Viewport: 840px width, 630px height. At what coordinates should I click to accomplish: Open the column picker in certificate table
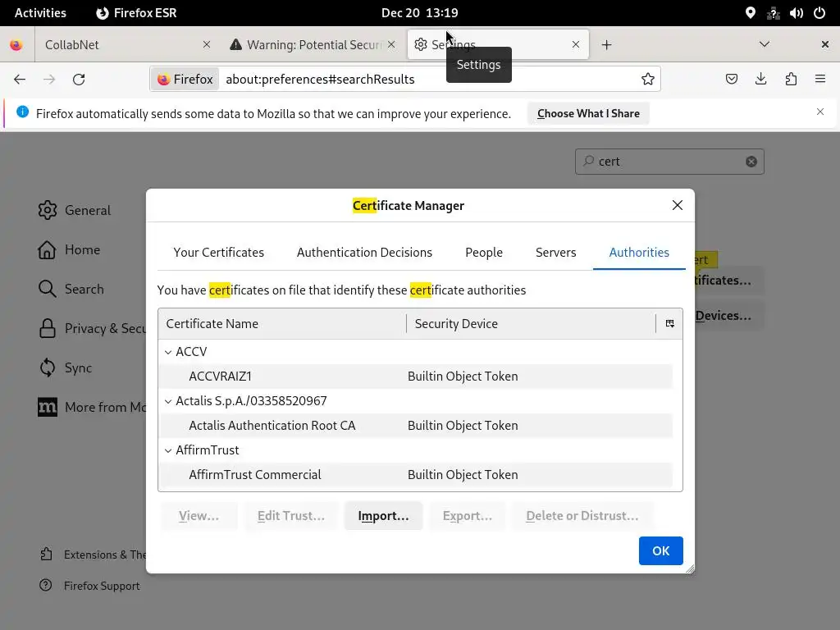pos(669,323)
